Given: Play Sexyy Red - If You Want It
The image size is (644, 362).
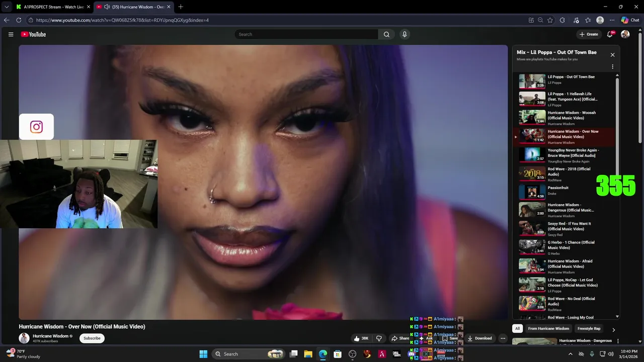Looking at the screenshot, I should 566,229.
